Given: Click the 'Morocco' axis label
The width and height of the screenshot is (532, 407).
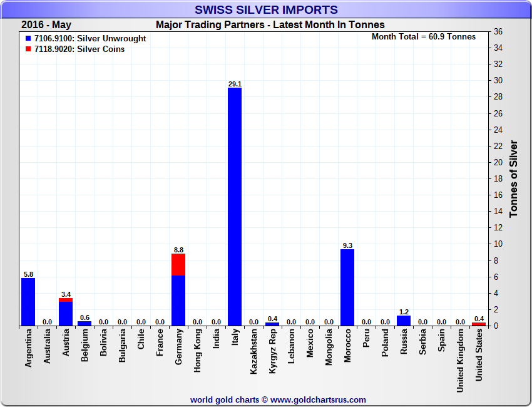Looking at the screenshot, I should pos(347,346).
